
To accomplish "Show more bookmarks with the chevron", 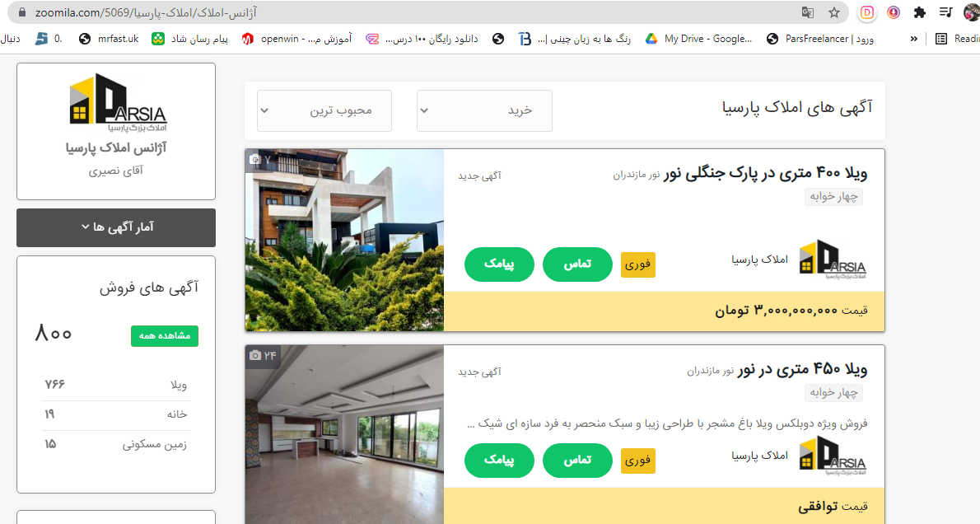I will click(914, 39).
